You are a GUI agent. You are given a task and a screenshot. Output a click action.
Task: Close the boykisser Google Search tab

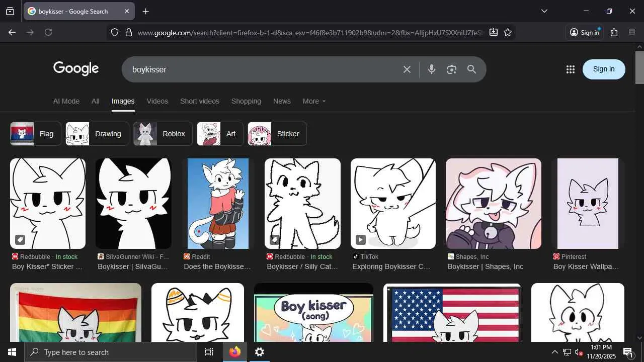click(127, 11)
